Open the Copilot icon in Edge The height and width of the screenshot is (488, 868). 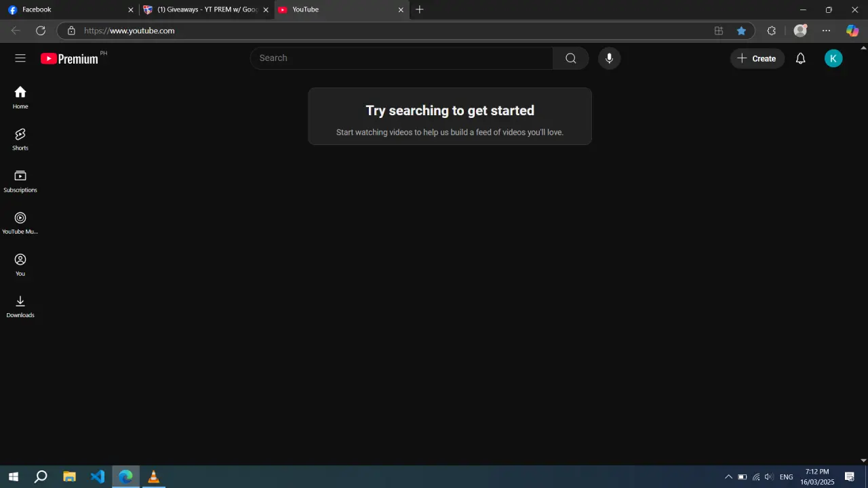(x=852, y=30)
